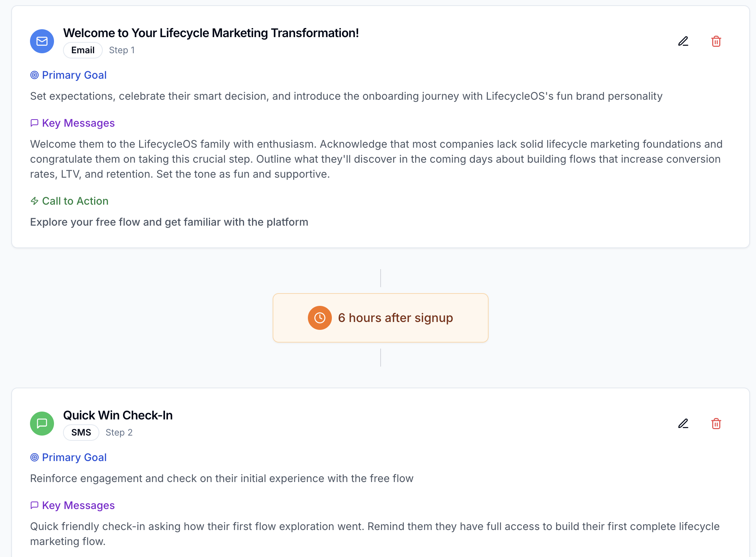Click the Quick Win Check-In heading

[x=118, y=415]
